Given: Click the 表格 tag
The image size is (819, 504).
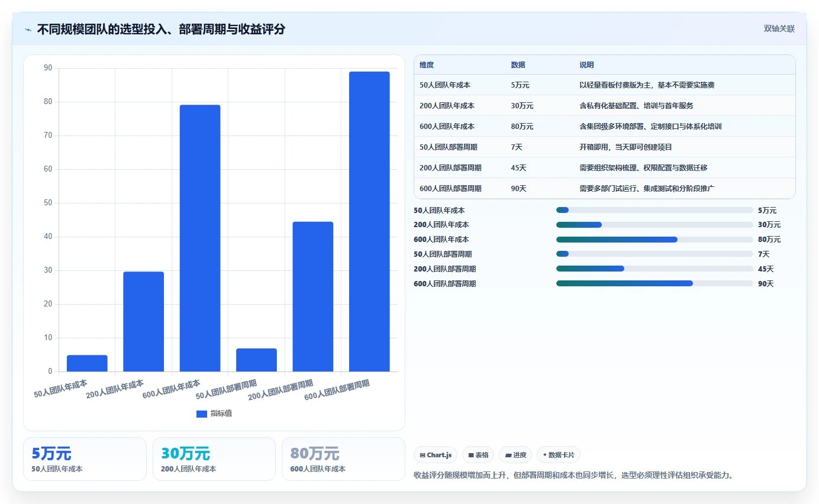Looking at the screenshot, I should pos(478,455).
